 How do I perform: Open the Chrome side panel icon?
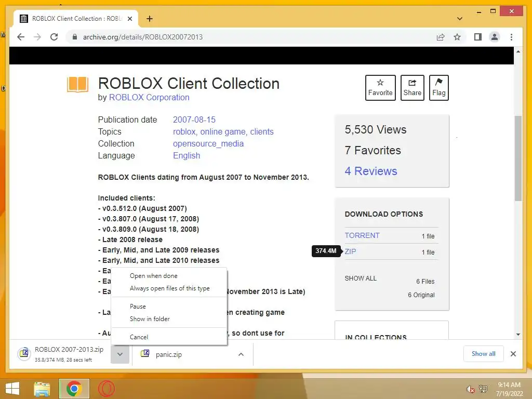tap(478, 37)
